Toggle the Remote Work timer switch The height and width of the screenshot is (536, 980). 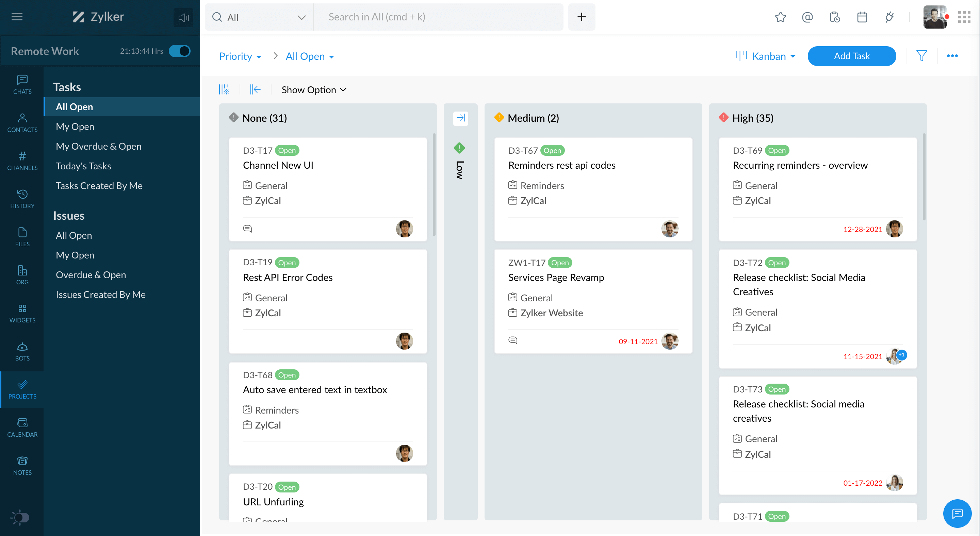180,51
